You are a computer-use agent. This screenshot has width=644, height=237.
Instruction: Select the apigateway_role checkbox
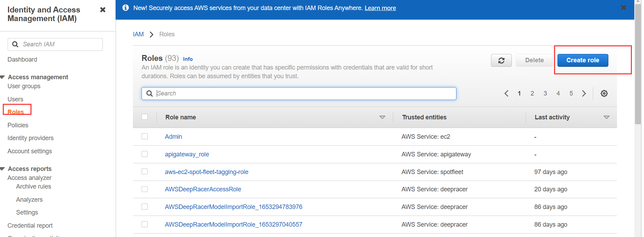(145, 154)
